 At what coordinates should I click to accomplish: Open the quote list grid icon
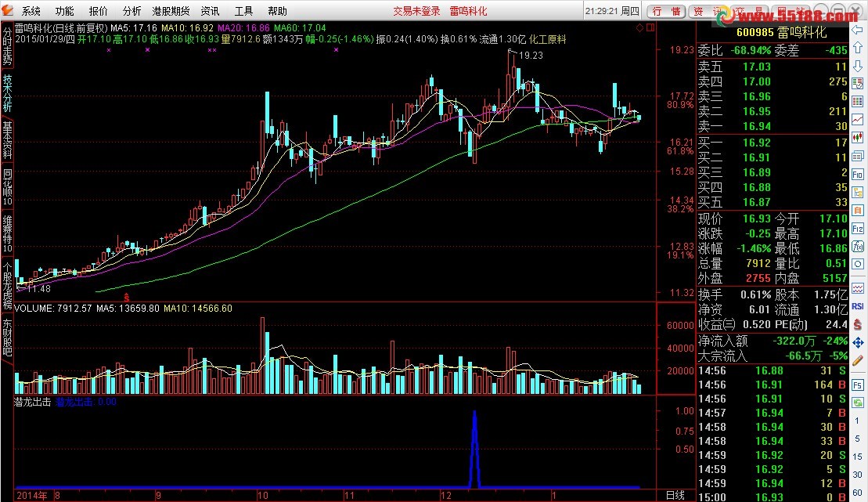(858, 101)
